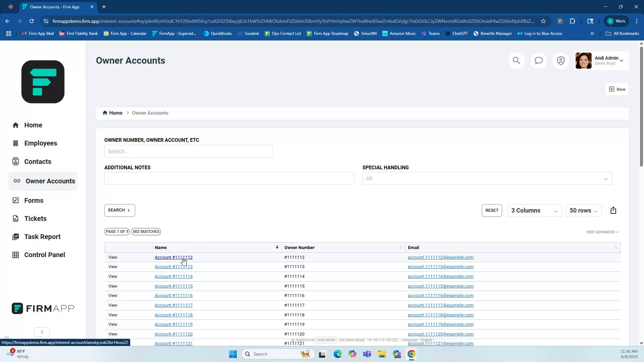Click the FirmApp logo at top of sidebar
The width and height of the screenshot is (644, 362).
pyautogui.click(x=43, y=81)
